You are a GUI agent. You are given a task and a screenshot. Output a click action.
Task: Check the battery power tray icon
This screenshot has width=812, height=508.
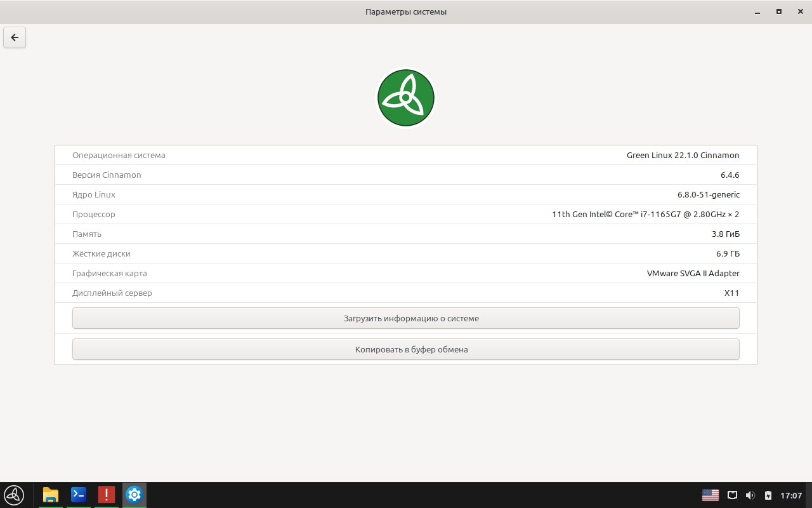768,495
